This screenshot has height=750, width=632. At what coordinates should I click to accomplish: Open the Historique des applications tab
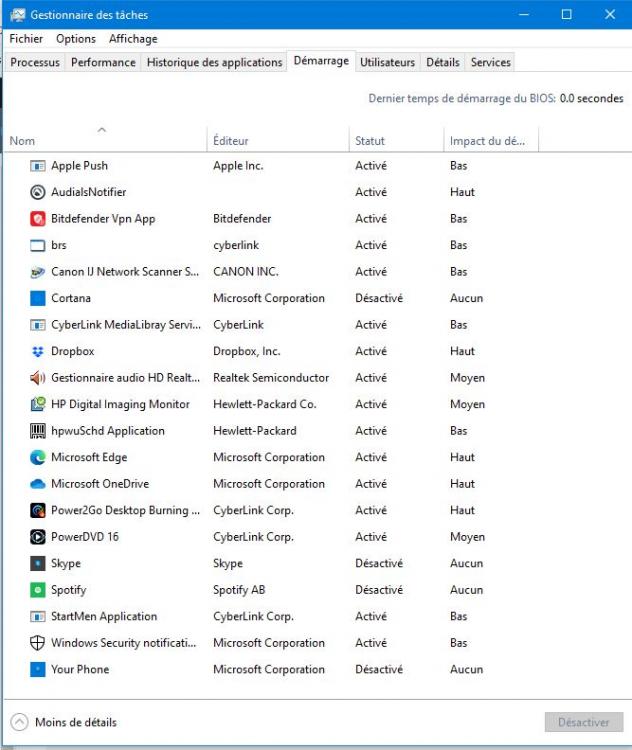click(x=214, y=62)
